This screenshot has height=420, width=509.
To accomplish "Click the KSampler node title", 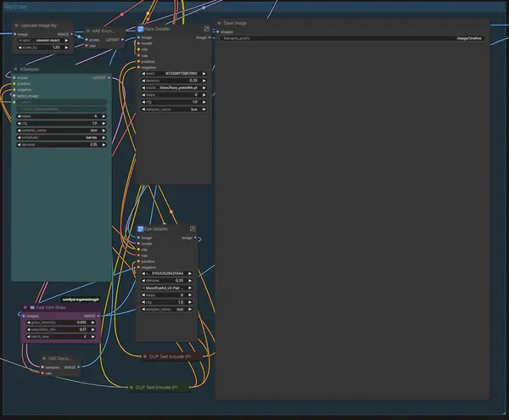I will click(x=29, y=69).
